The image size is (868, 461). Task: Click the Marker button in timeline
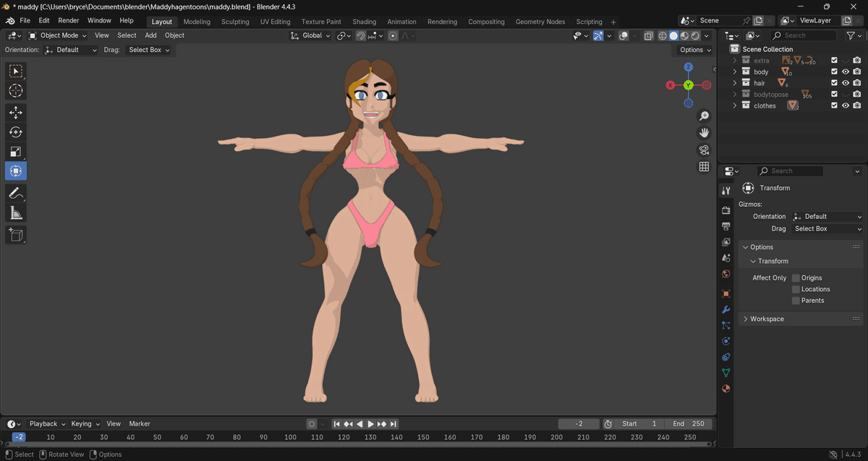pyautogui.click(x=140, y=424)
